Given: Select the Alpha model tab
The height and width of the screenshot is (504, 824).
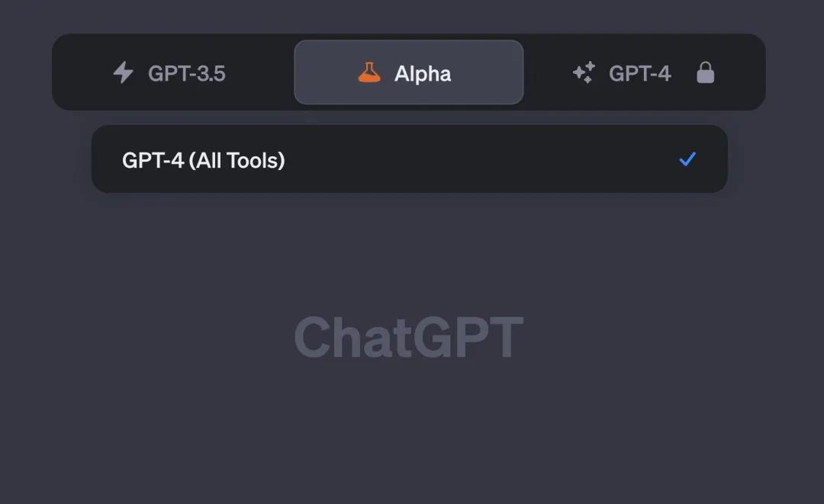Looking at the screenshot, I should coord(409,73).
